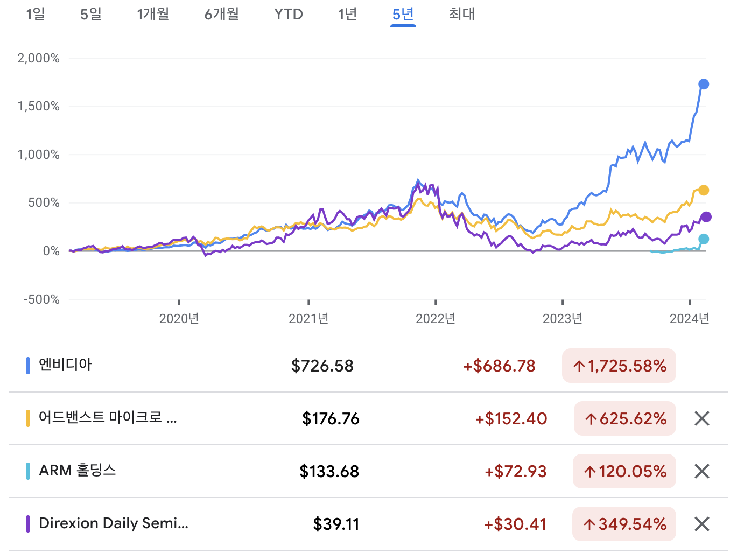This screenshot has height=560, width=744.
Task: Click the 2,000% y-axis label
Action: pyautogui.click(x=38, y=58)
